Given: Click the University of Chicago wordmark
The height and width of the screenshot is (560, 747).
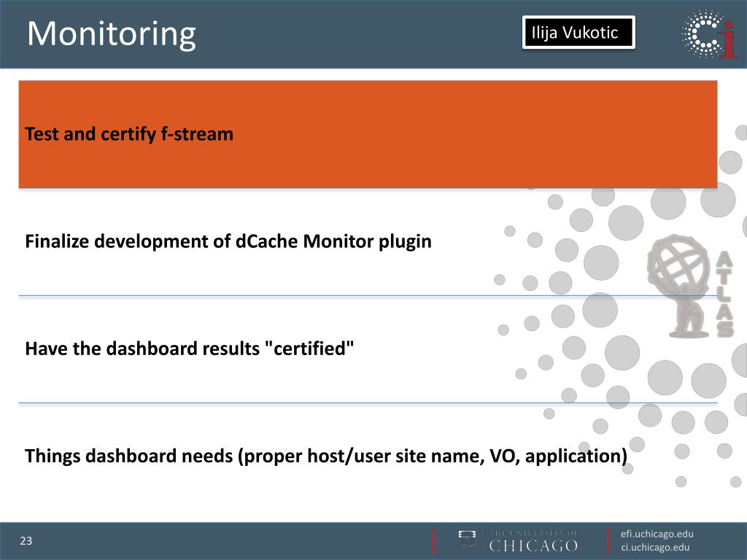Looking at the screenshot, I should tap(533, 542).
